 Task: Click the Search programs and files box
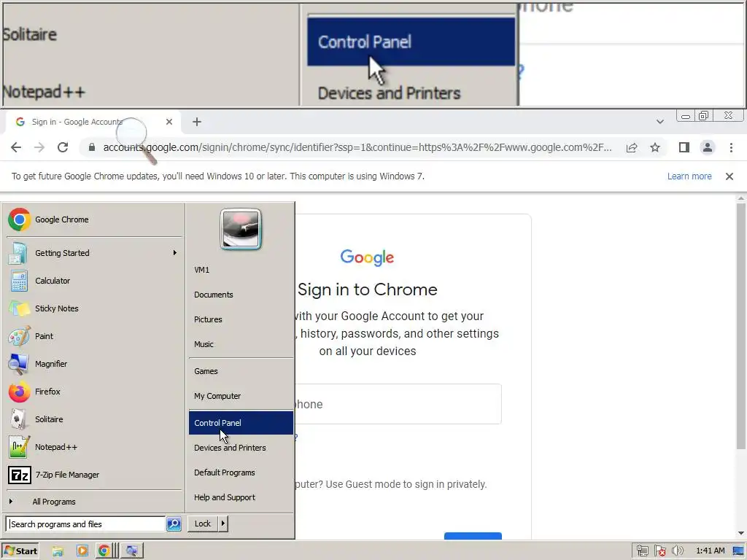(86, 524)
